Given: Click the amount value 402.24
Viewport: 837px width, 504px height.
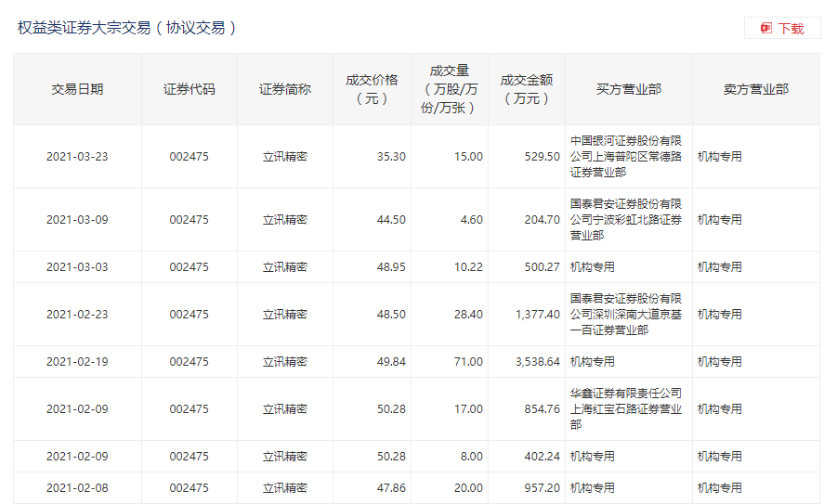Looking at the screenshot, I should 543,457.
